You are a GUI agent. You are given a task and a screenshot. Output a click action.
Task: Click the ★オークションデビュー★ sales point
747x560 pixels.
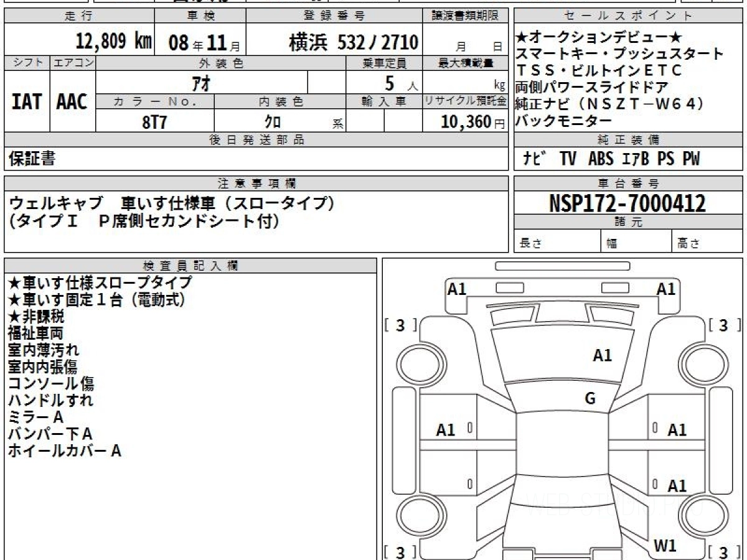click(599, 37)
